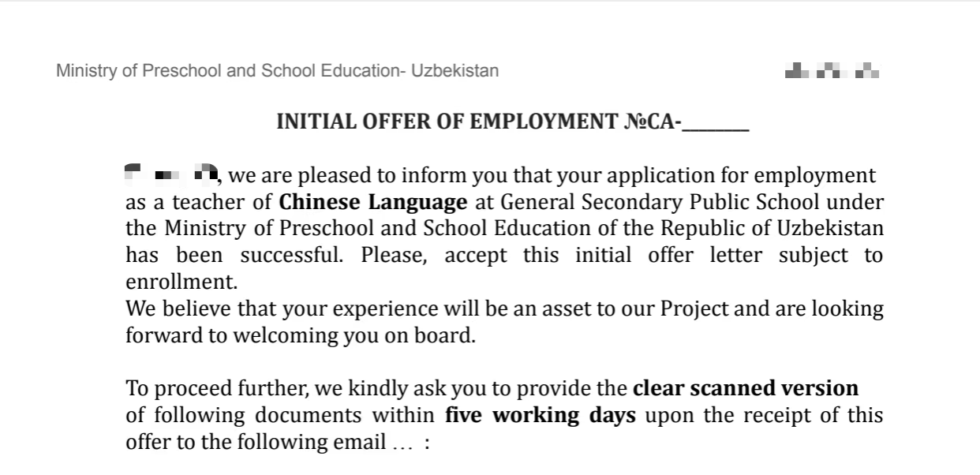Click the blurred text in the header right corner
980x475 pixels.
(x=832, y=72)
